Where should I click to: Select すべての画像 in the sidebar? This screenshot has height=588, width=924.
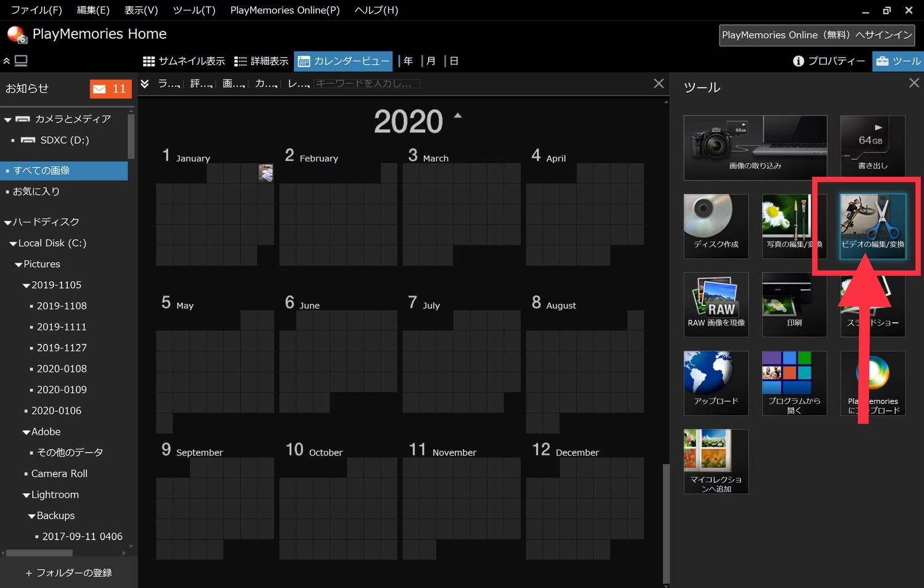(64, 171)
